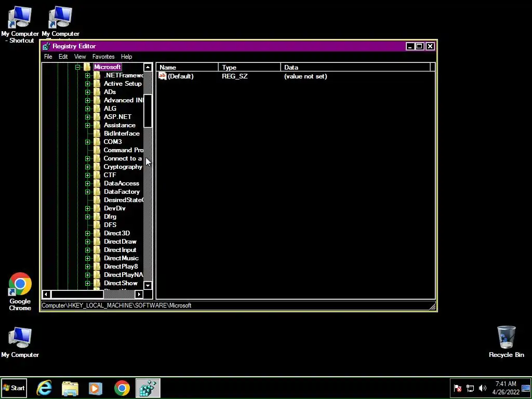
Task: Click the DirectDraw folder icon
Action: point(97,242)
